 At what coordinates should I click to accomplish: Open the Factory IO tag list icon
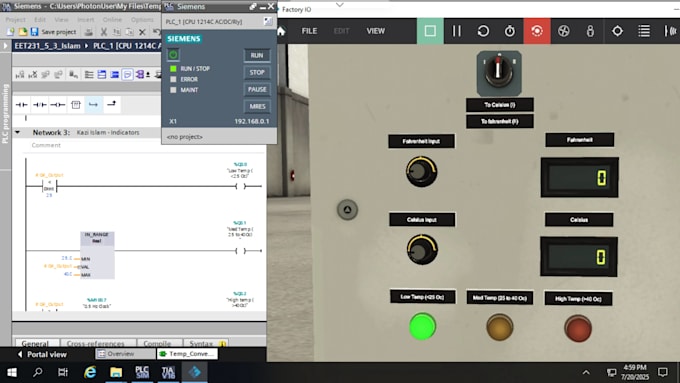pyautogui.click(x=644, y=31)
